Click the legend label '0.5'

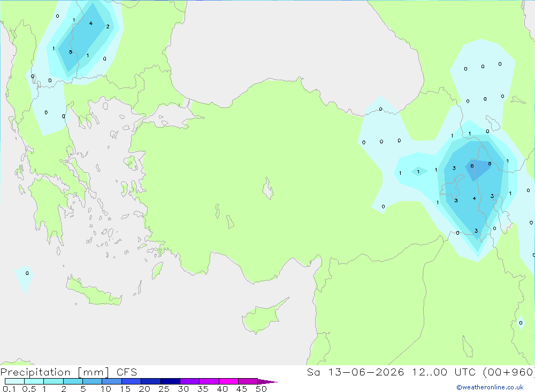29,389
